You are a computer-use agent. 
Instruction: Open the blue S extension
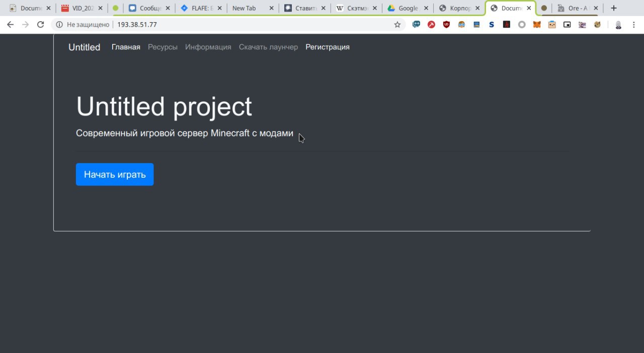click(492, 24)
